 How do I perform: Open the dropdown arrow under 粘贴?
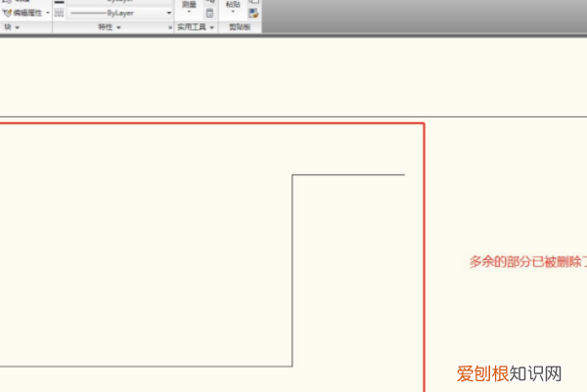coord(232,14)
